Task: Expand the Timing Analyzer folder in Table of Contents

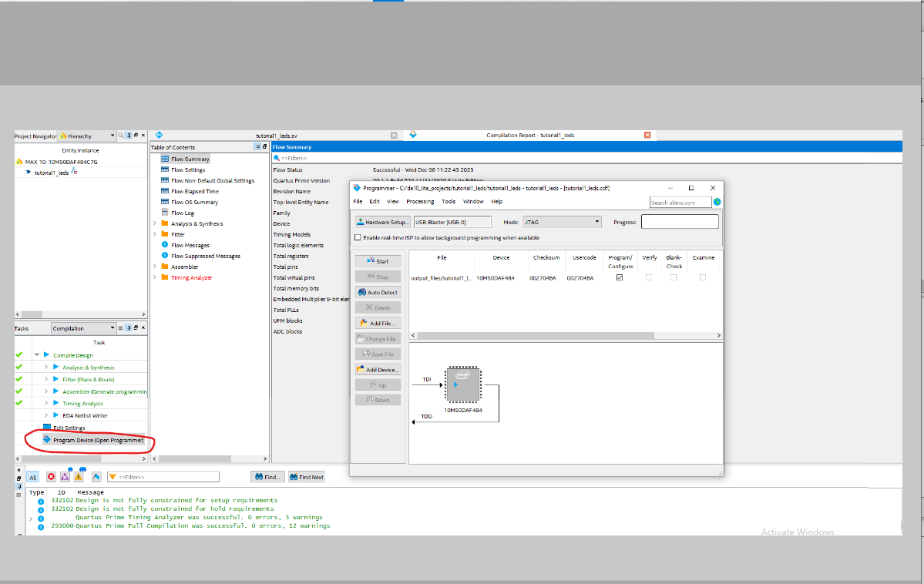Action: click(x=155, y=277)
